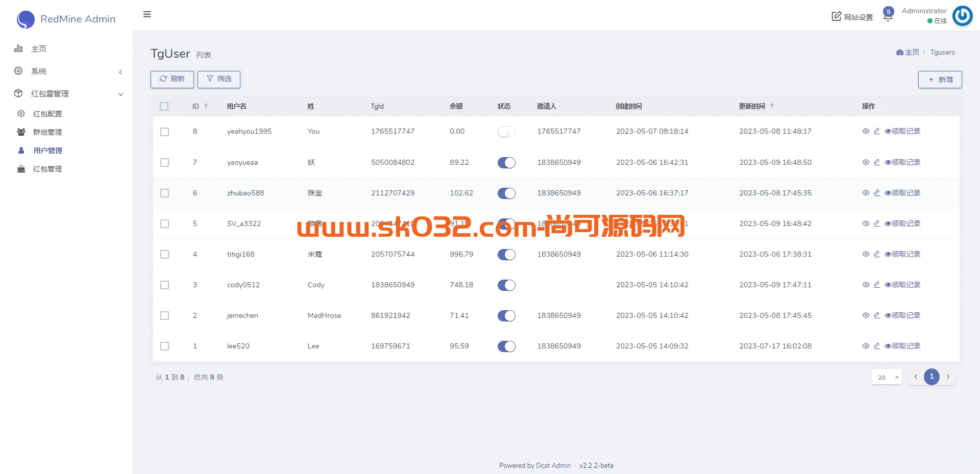The height and width of the screenshot is (474, 980).
Task: Select checkbox for row yaoyueaa
Action: click(164, 162)
